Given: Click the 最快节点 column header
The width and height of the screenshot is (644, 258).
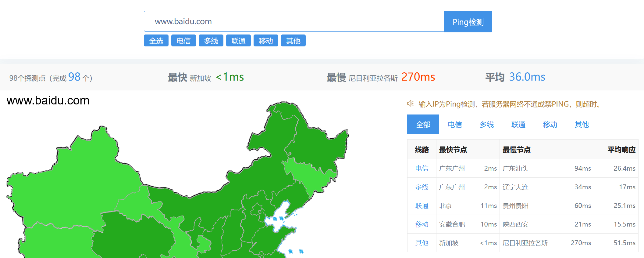Looking at the screenshot, I should tap(468, 150).
